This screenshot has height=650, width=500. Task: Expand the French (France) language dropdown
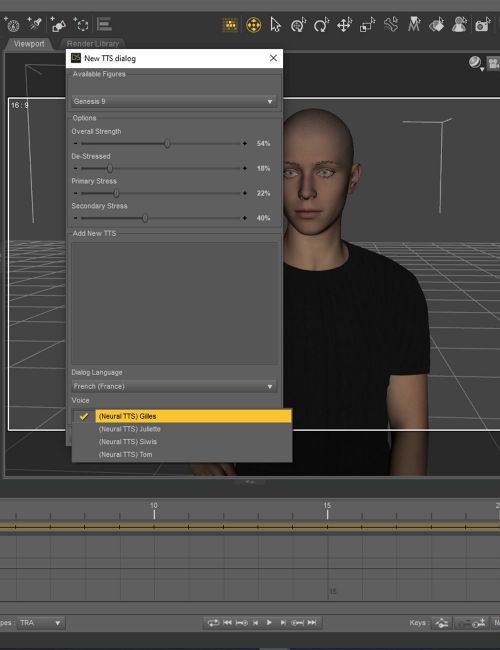click(173, 386)
